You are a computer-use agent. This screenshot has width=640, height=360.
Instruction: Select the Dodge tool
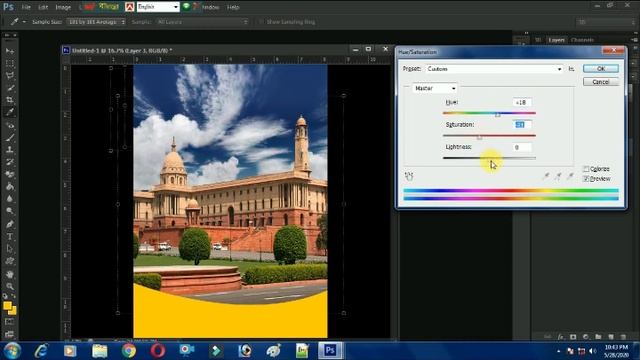10,211
